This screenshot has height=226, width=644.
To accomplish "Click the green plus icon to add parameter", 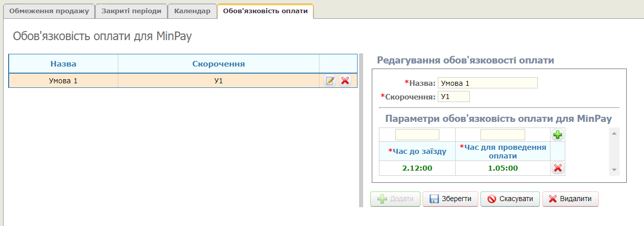I will coord(558,135).
